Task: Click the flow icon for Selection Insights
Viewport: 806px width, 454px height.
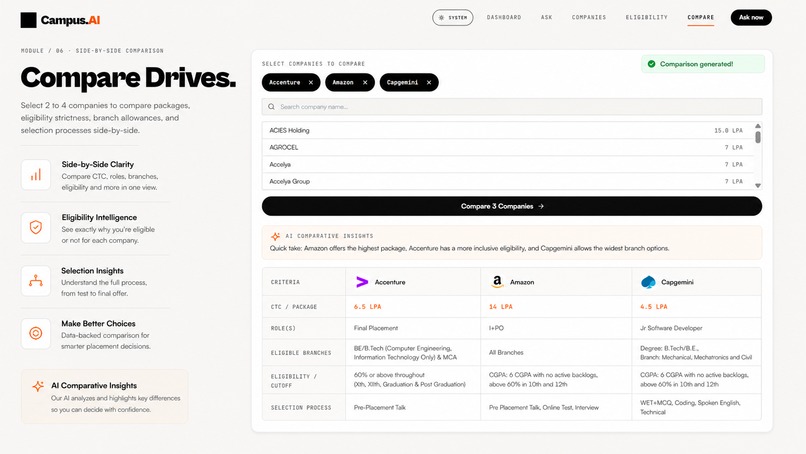Action: point(35,281)
